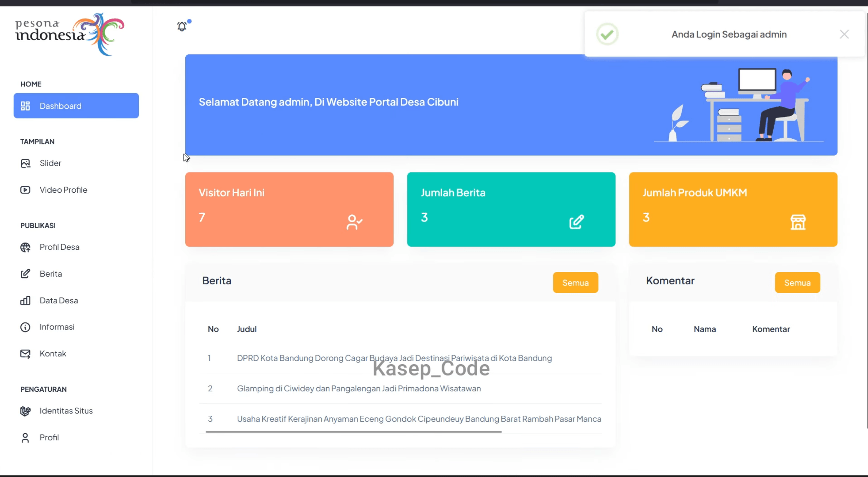Open the Dashboard menu item

[x=76, y=106]
